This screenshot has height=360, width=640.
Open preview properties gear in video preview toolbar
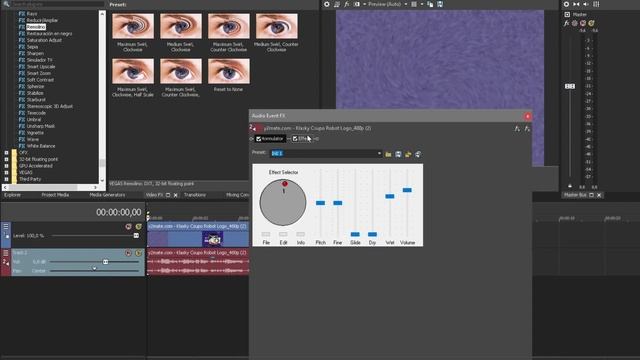click(x=327, y=4)
